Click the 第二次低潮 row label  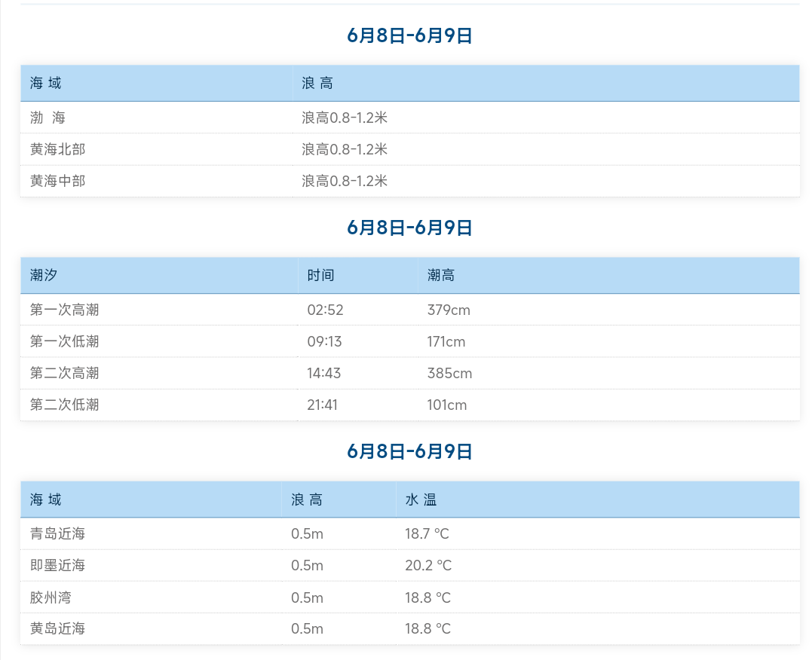(65, 405)
